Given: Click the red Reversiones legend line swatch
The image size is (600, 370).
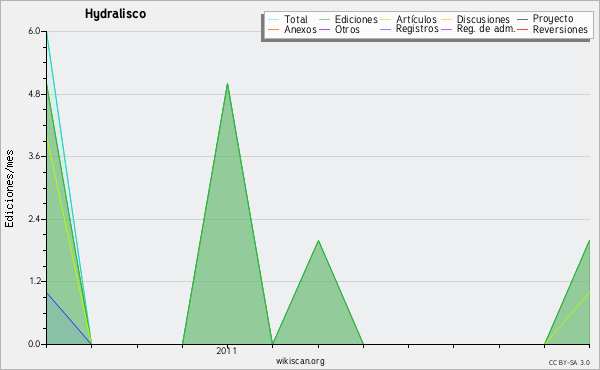Looking at the screenshot, I should pos(522,29).
